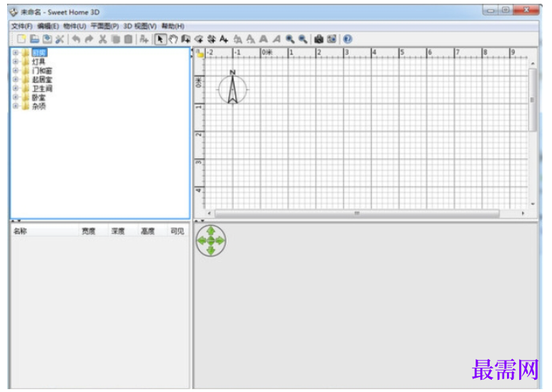Click the down arrow in 3D navigation pad
This screenshot has width=552, height=392.
[x=211, y=250]
